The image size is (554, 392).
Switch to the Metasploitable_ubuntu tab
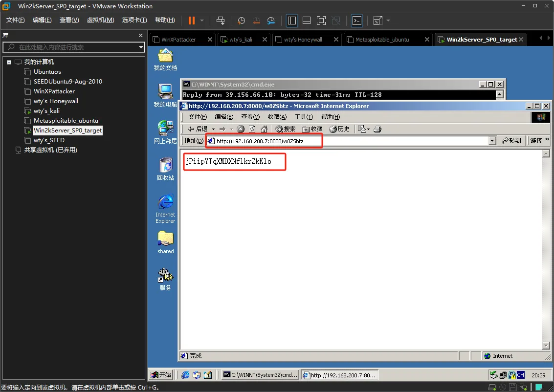pyautogui.click(x=382, y=40)
